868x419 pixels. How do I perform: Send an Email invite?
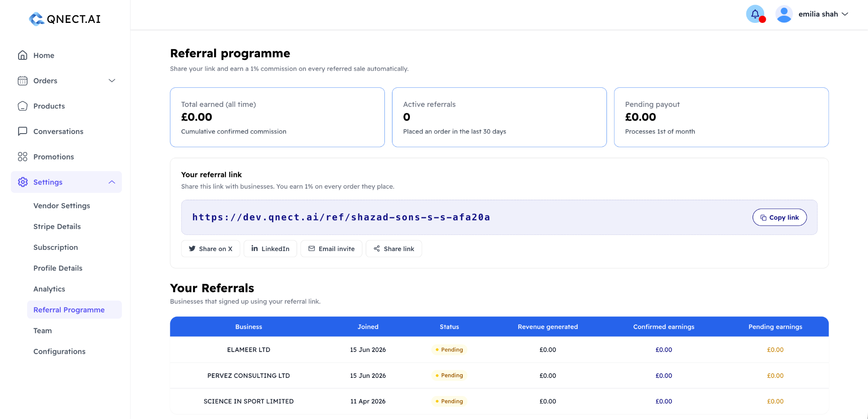(331, 249)
